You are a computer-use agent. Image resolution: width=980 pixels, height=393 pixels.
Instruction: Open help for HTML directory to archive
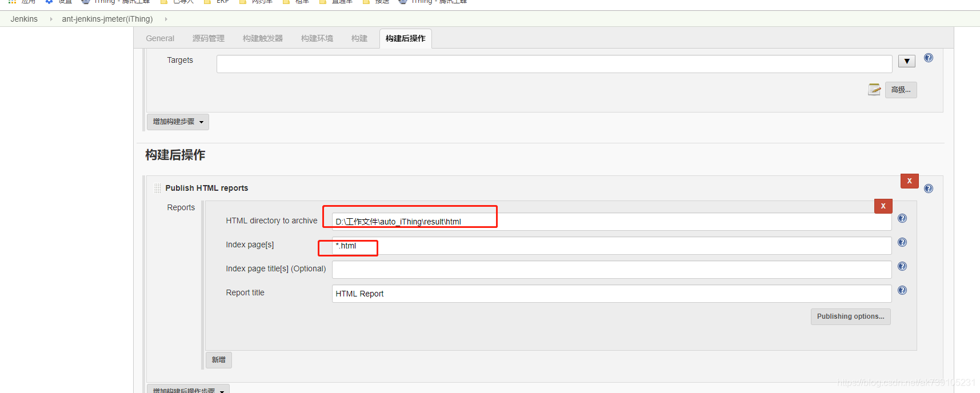point(902,218)
